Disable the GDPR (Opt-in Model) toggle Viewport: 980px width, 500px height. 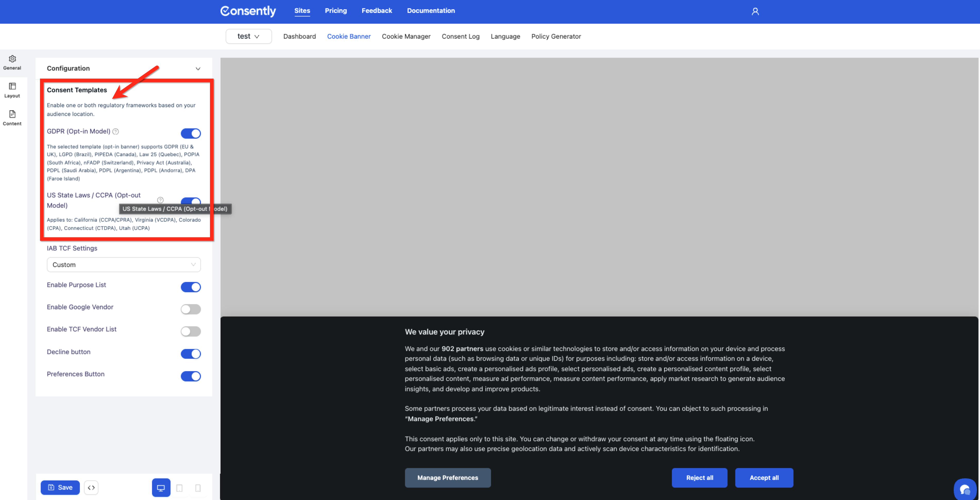click(191, 133)
